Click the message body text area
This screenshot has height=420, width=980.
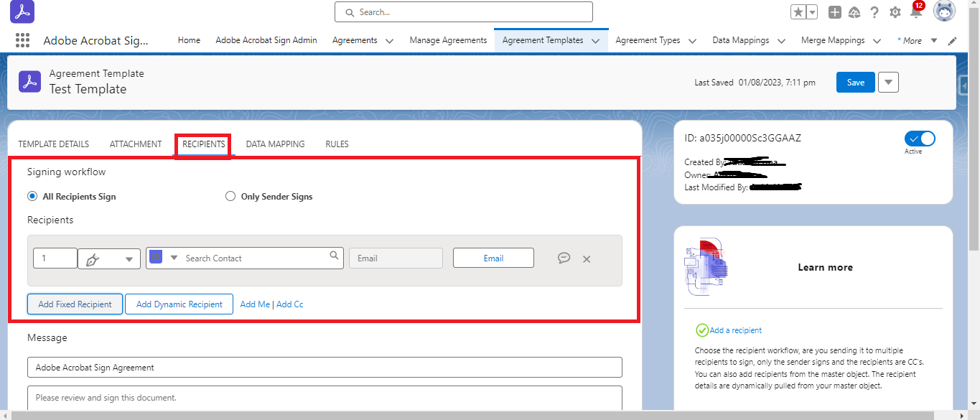[x=325, y=398]
